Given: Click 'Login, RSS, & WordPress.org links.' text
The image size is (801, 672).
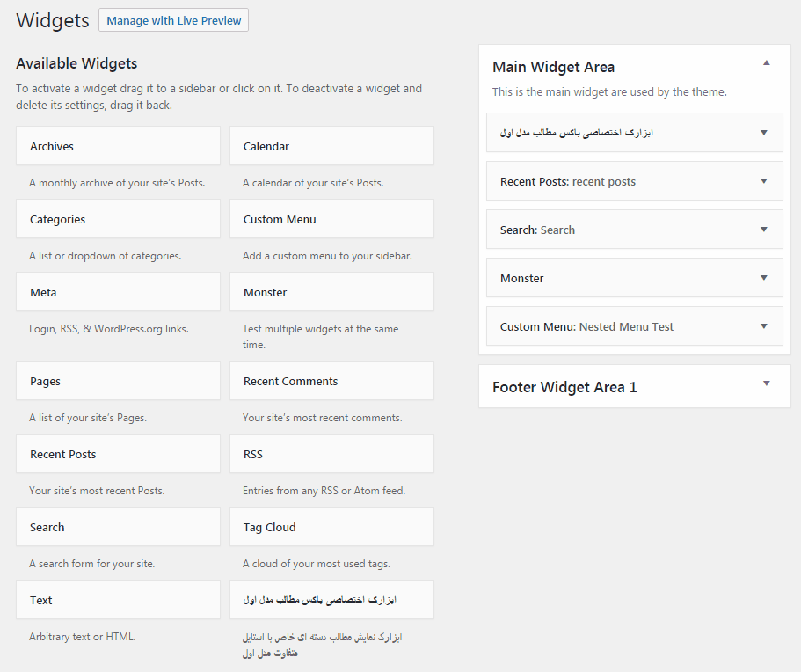Looking at the screenshot, I should (109, 329).
